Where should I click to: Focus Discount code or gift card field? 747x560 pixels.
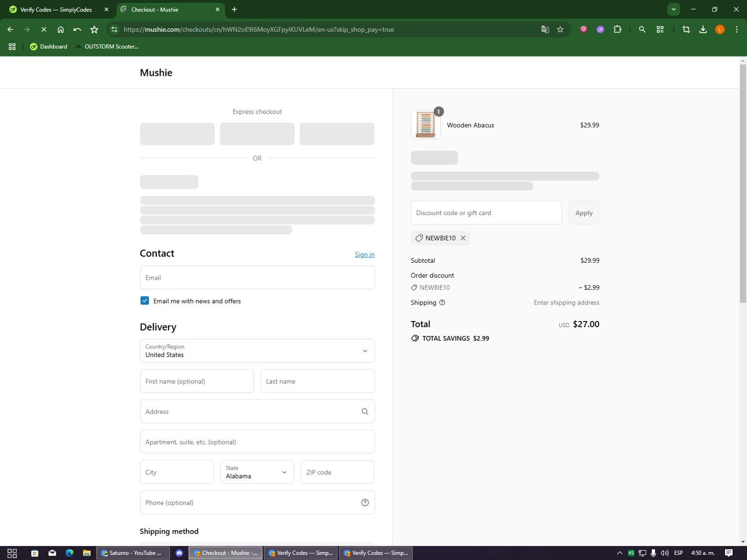(487, 213)
